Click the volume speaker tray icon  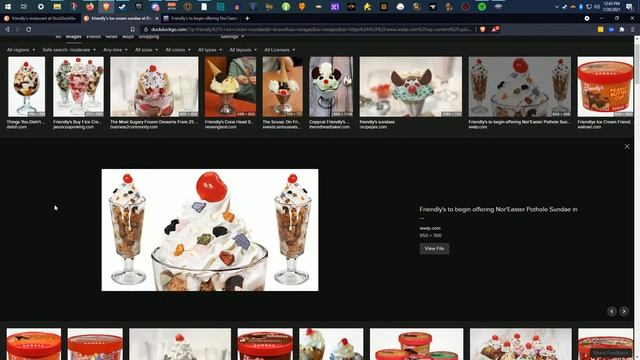[x=597, y=7]
